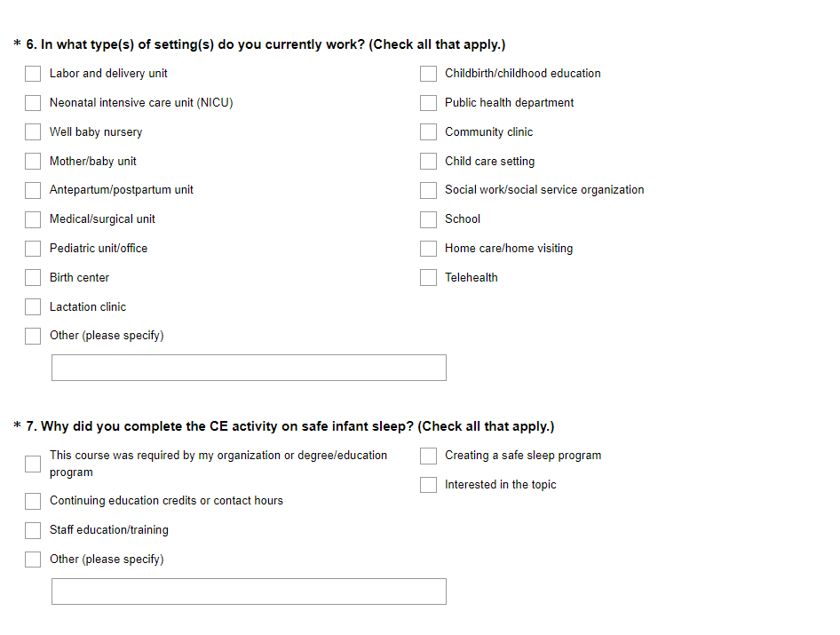Check Social work/social service organization box

pos(429,190)
